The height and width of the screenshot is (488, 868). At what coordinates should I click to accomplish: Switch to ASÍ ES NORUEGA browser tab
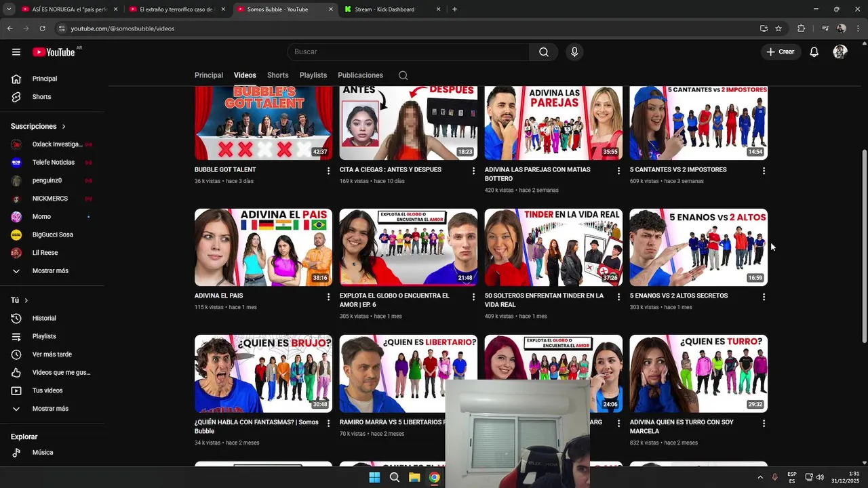[x=69, y=9]
